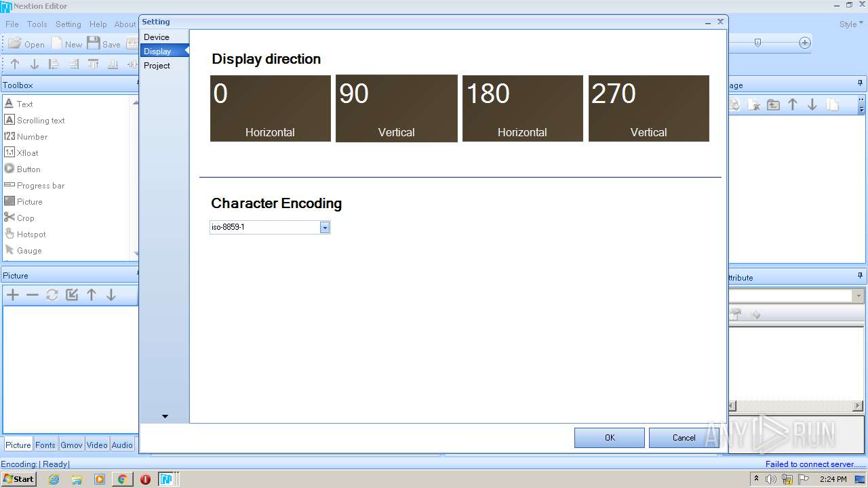This screenshot has width=868, height=488.
Task: Click the replace picture icon in Picture panel
Action: coord(72,295)
